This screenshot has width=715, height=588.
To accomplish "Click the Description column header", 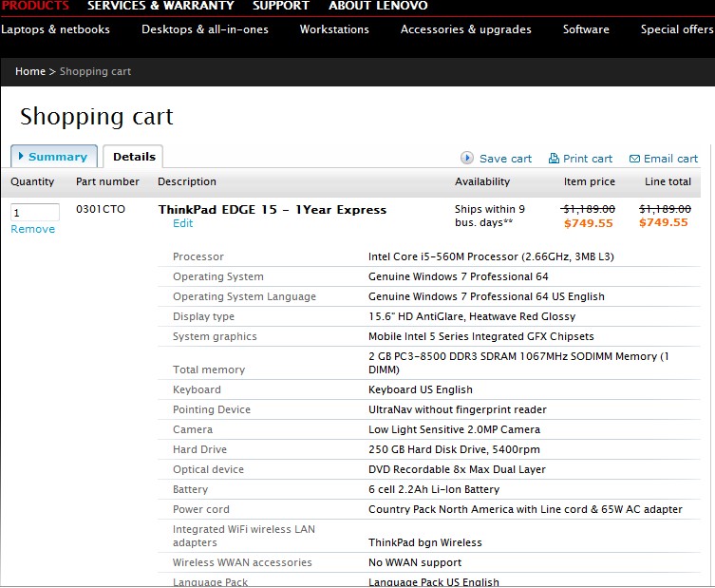I will (187, 181).
